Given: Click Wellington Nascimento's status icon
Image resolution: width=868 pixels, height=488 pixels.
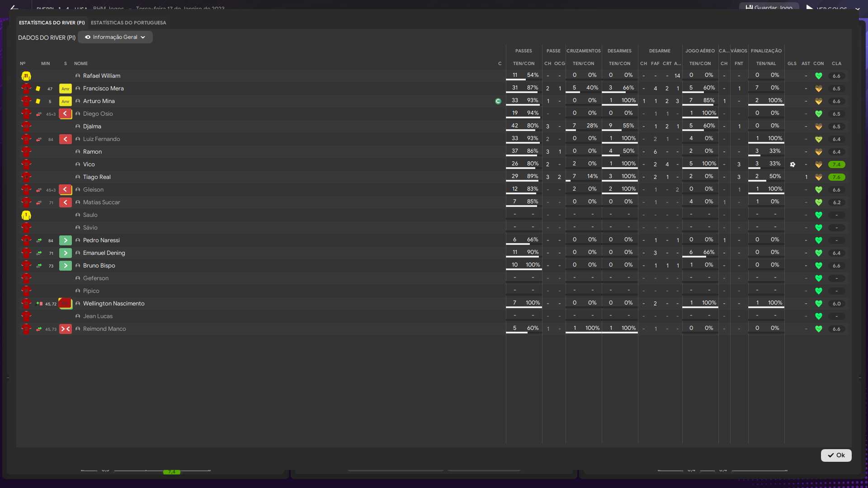Looking at the screenshot, I should pyautogui.click(x=65, y=304).
